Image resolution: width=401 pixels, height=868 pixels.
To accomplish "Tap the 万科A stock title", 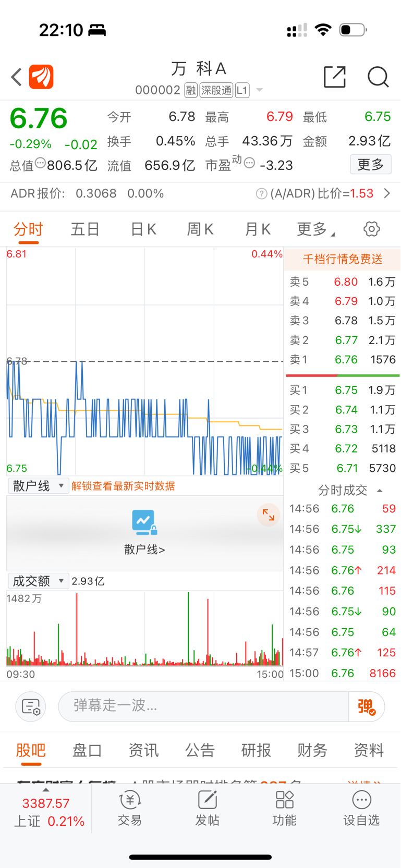I will [x=199, y=68].
